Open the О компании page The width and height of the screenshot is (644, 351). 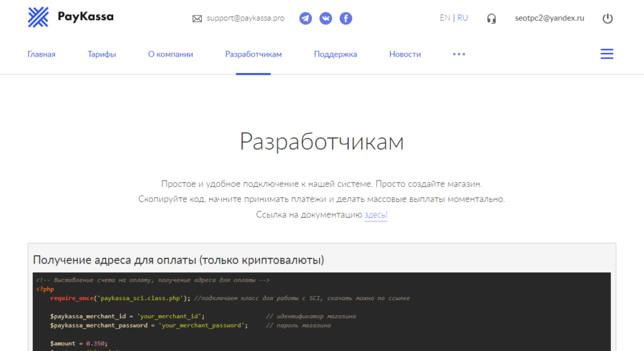point(170,54)
